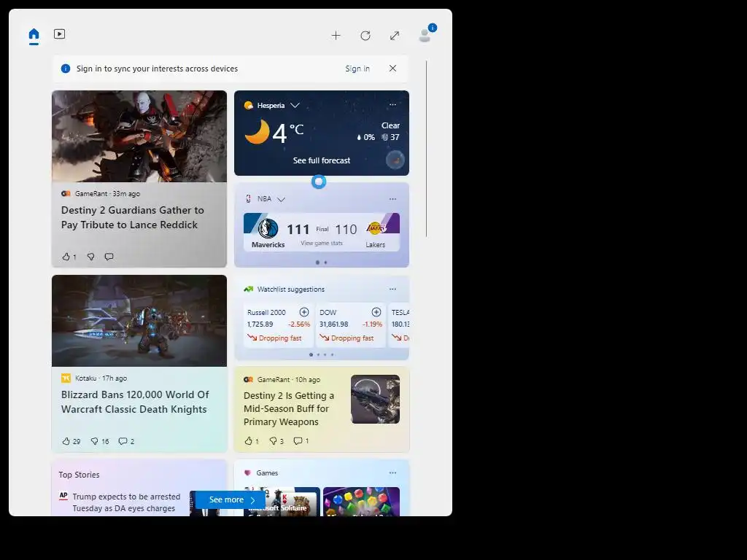Screen dimensions: 747x560
Task: Select second page dot in Watchlist widget
Action: click(318, 354)
